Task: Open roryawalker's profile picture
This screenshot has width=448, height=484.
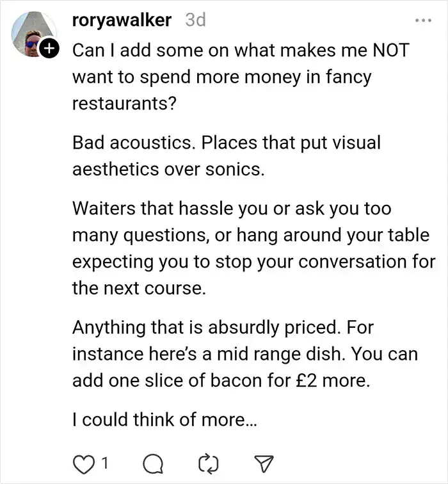Action: pos(32,36)
